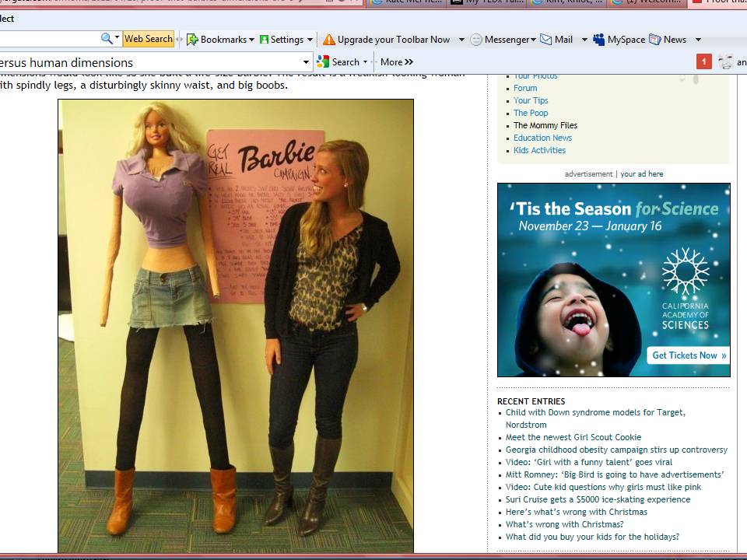The height and width of the screenshot is (560, 747).
Task: Click the California Academy of Sciences ad
Action: pos(614,279)
